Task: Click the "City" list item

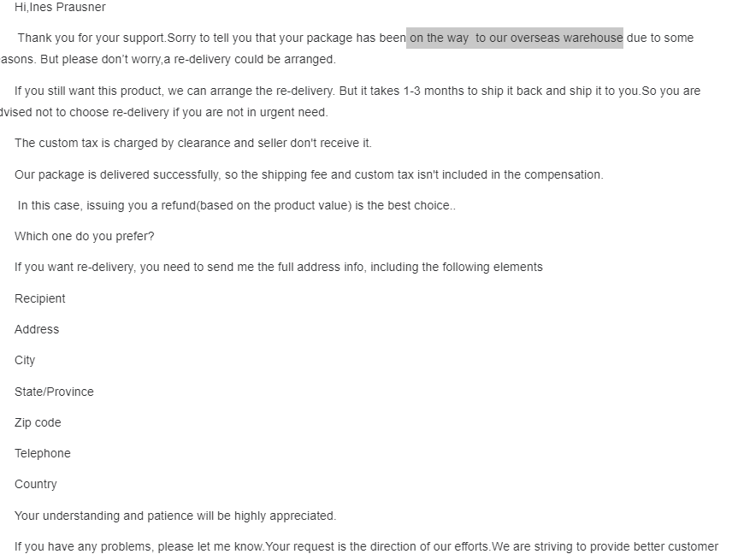Action: point(25,360)
